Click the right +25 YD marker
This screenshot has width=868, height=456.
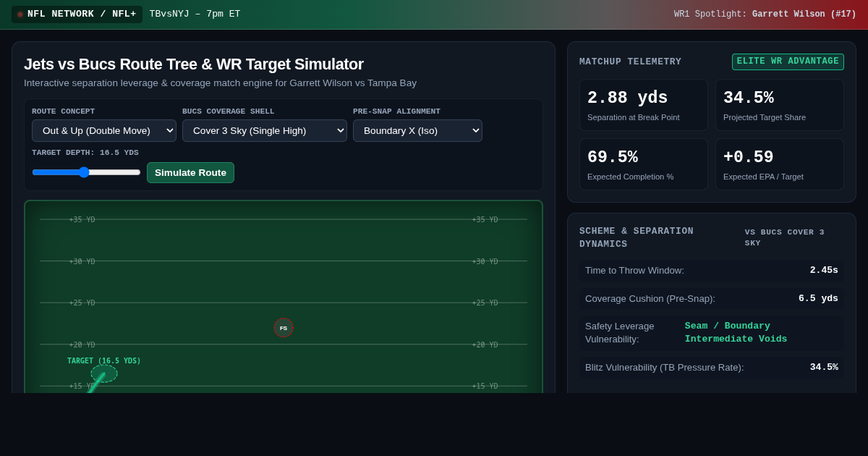(x=485, y=303)
